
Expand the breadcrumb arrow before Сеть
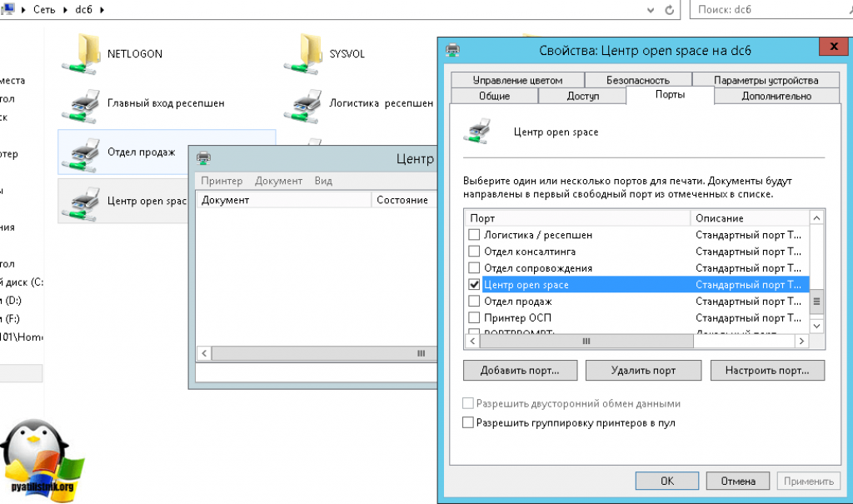[23, 10]
